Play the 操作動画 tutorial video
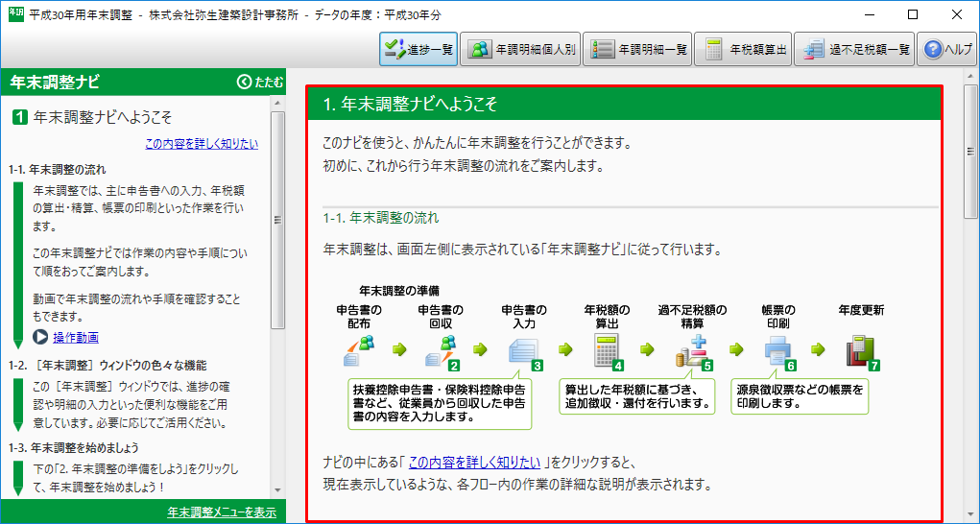 click(x=75, y=337)
